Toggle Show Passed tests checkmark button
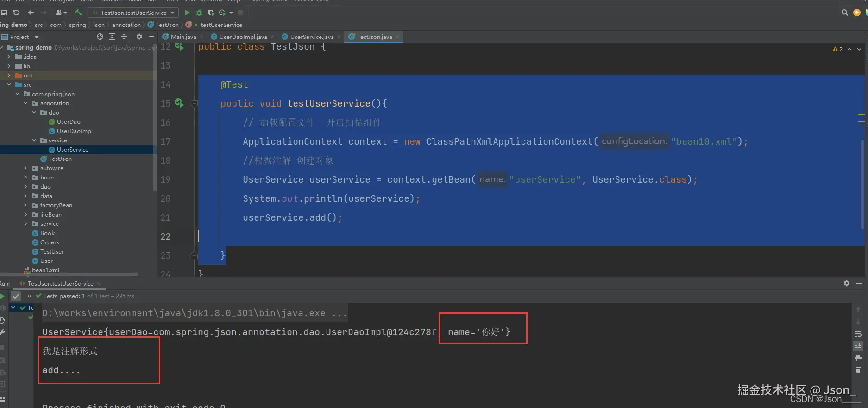Viewport: 868px width, 408px height. click(16, 296)
